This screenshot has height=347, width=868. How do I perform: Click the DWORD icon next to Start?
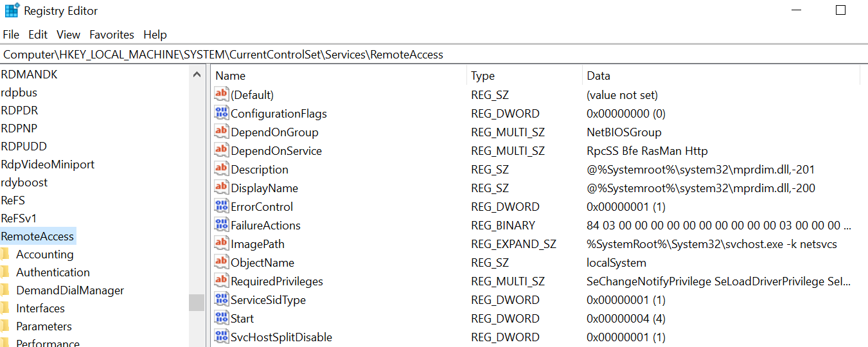point(222,318)
